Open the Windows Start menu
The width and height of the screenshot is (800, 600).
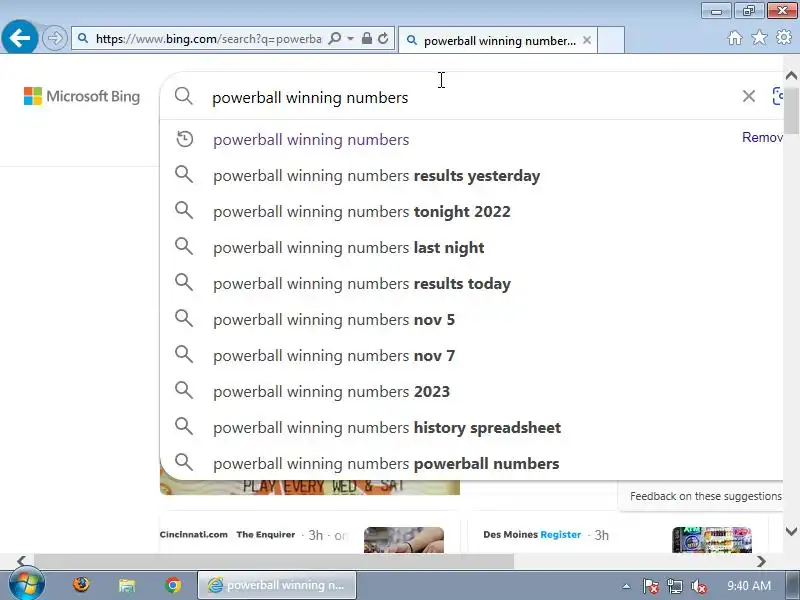(x=27, y=585)
